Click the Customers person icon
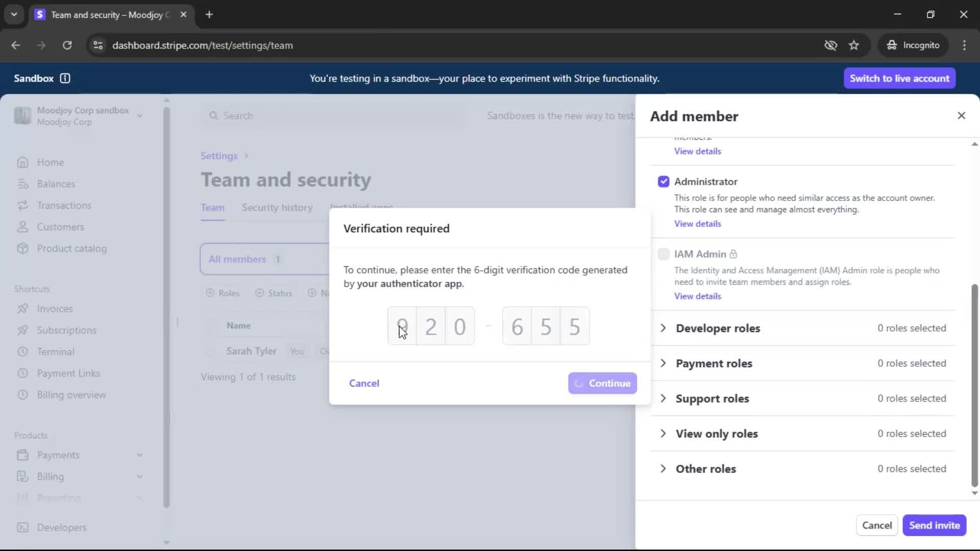The height and width of the screenshot is (551, 980). (x=22, y=227)
